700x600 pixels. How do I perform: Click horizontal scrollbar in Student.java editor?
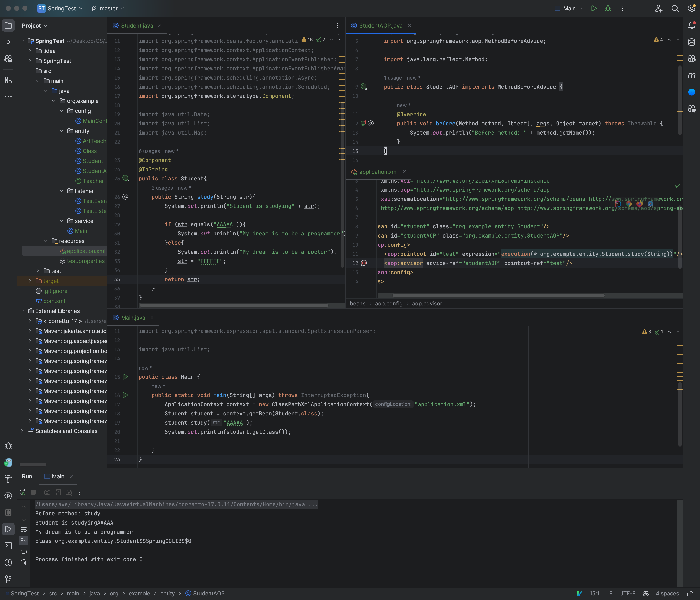(x=234, y=306)
